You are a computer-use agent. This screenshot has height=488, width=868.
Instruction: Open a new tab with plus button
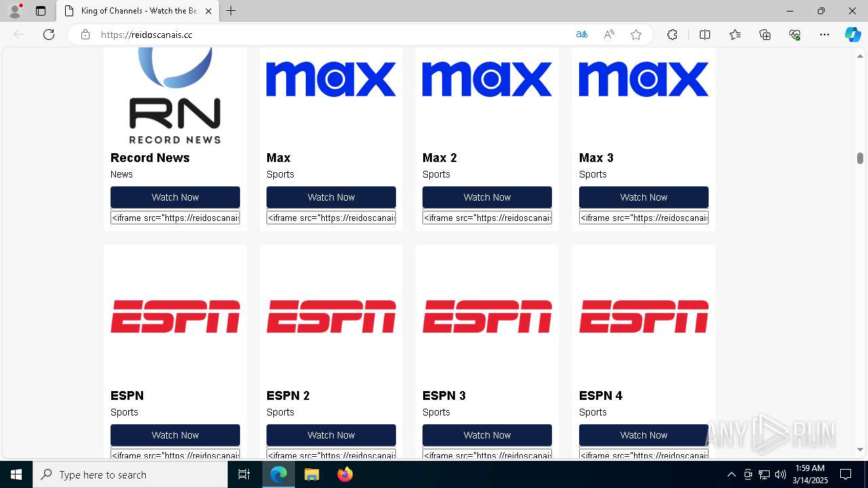pyautogui.click(x=231, y=11)
